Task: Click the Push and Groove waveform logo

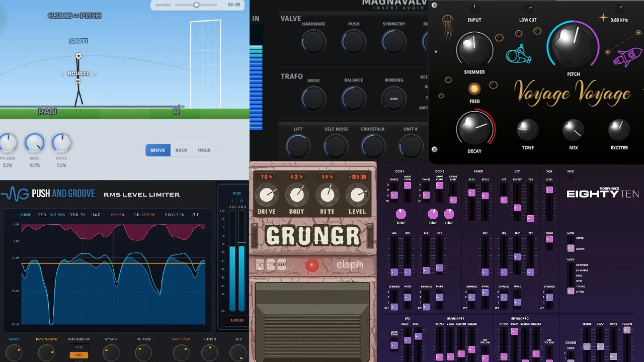Action: pos(14,194)
